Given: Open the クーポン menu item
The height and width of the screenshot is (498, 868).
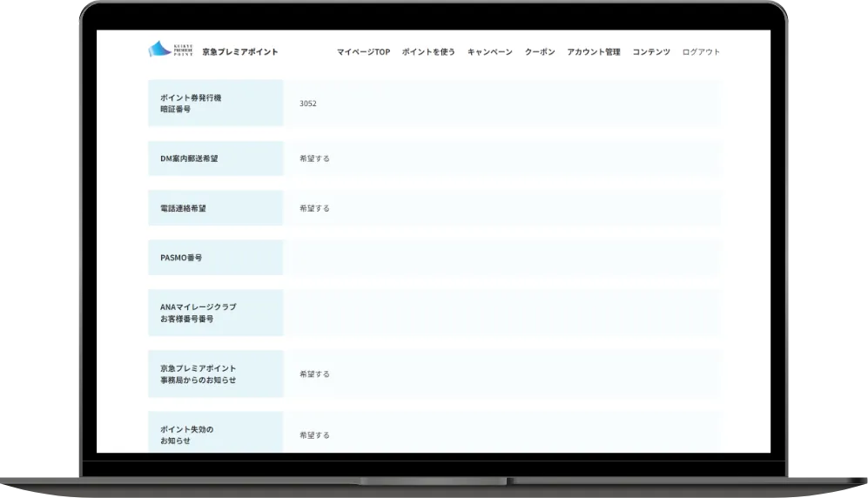Looking at the screenshot, I should [x=540, y=51].
